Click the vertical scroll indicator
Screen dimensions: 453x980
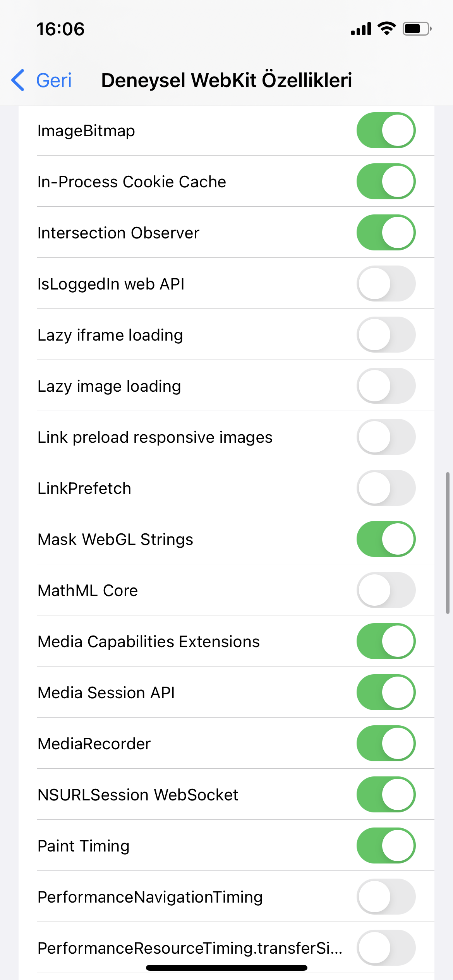click(x=448, y=543)
